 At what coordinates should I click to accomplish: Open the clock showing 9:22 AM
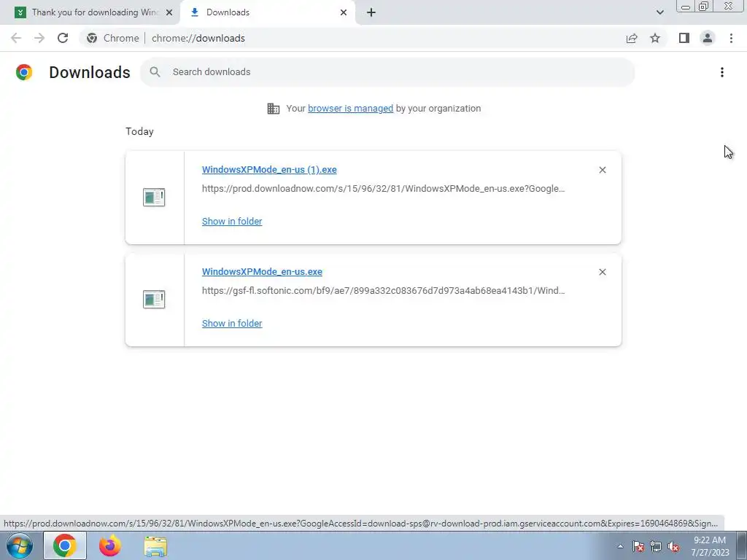pos(710,546)
